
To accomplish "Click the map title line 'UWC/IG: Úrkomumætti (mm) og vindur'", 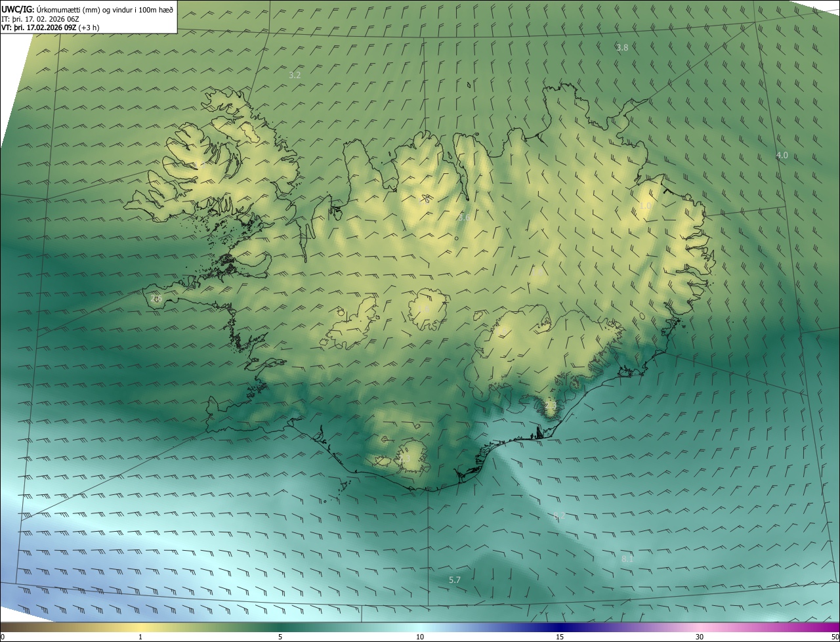I will coord(87,9).
